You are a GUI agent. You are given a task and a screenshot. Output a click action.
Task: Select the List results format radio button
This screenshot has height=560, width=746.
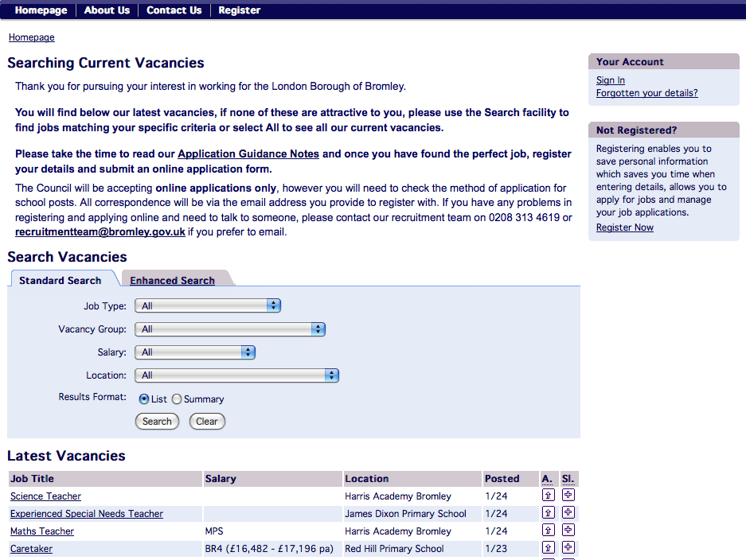pyautogui.click(x=144, y=399)
